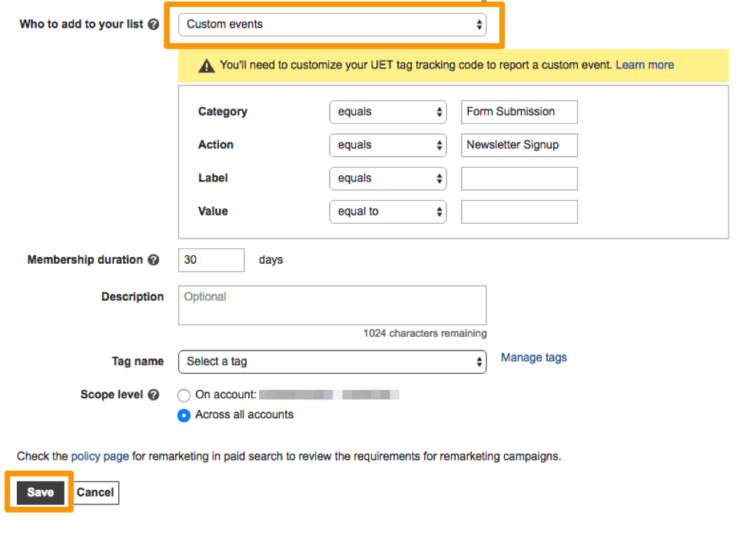Click the Scope level help icon
Image resolution: width=750 pixels, height=545 pixels.
(x=153, y=395)
